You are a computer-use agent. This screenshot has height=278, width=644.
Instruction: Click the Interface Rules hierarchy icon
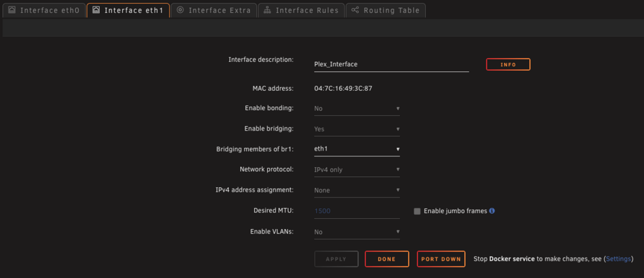tap(267, 10)
